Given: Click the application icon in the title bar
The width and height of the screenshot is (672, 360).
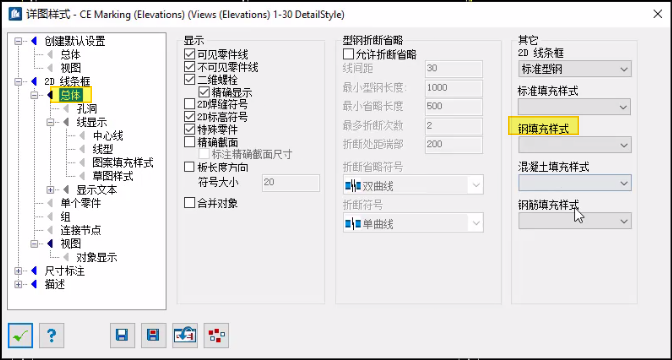Looking at the screenshot, I should (x=15, y=14).
